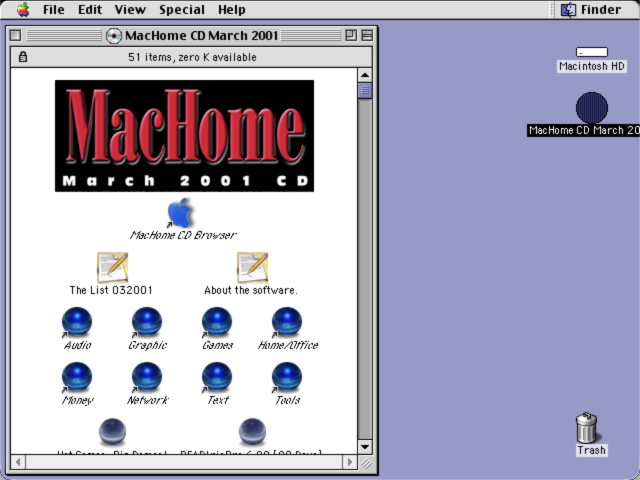
Task: Select the MacHome CD March desktop disc icon
Action: (592, 108)
